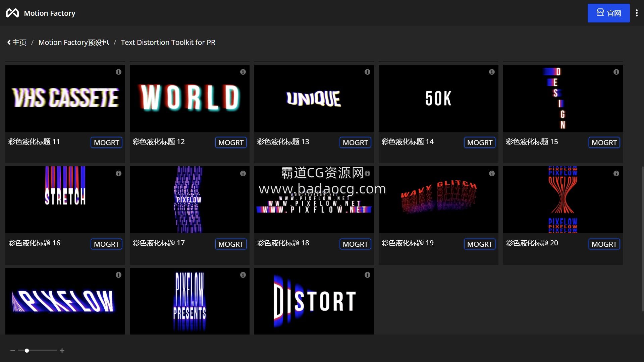Screen dimensions: 644x362
Task: Click the 彩色液化标题 11 label
Action: 34,142
